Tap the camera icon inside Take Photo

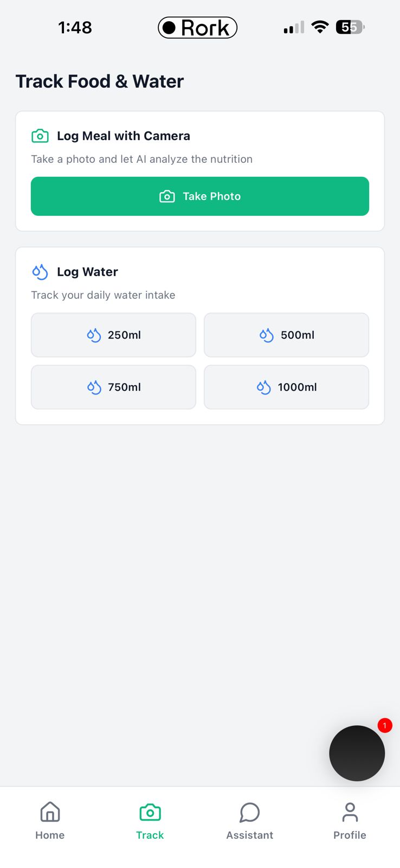pos(167,196)
